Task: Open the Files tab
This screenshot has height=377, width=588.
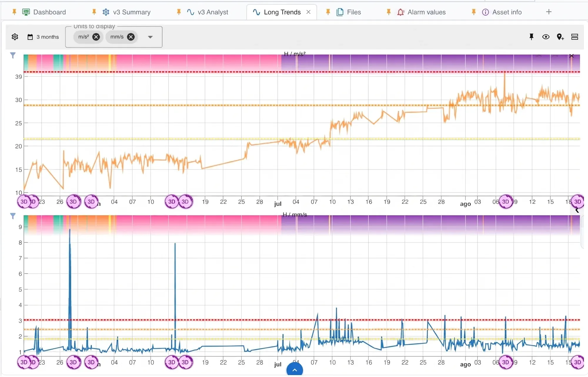Action: pos(349,12)
